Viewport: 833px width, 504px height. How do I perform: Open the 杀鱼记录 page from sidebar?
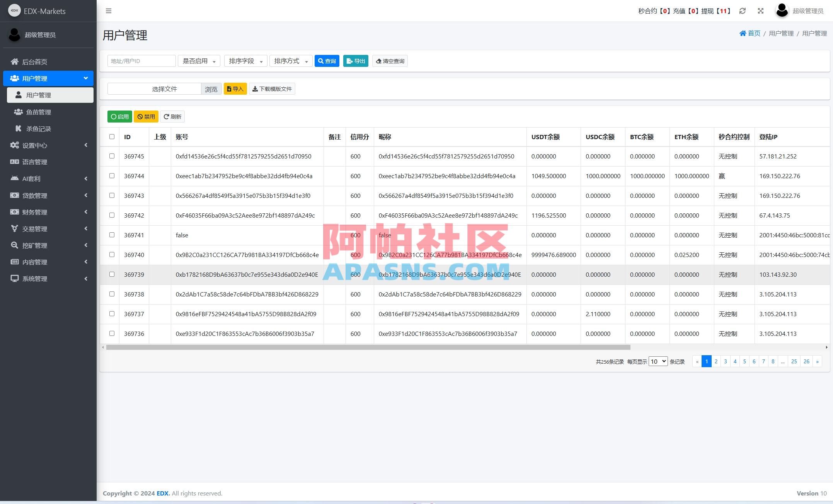[39, 128]
